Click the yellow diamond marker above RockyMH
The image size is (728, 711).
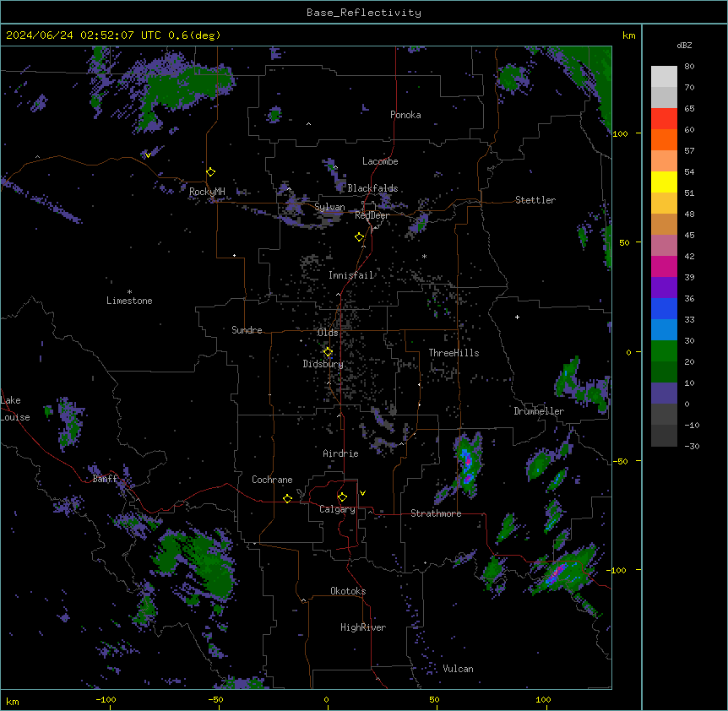pos(210,172)
